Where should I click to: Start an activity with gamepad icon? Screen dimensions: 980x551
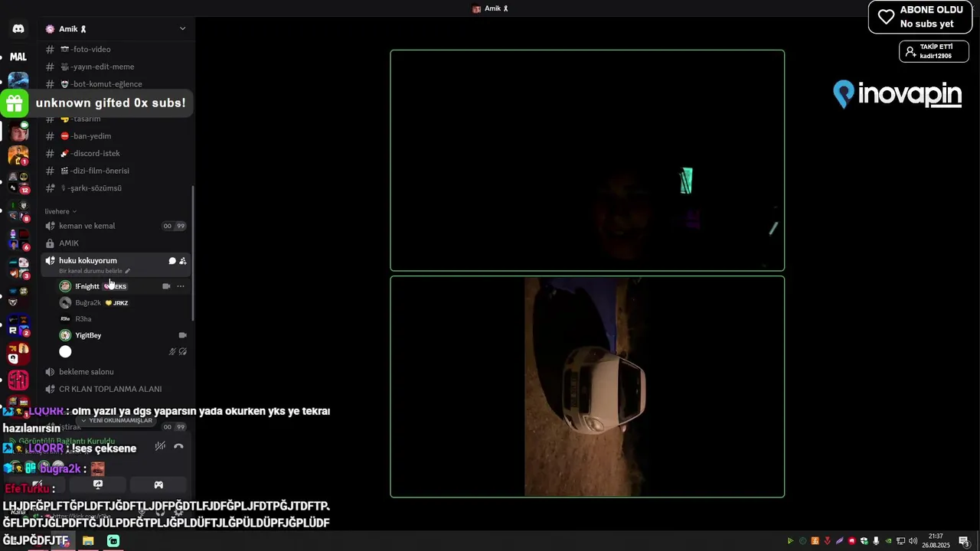pos(158,484)
